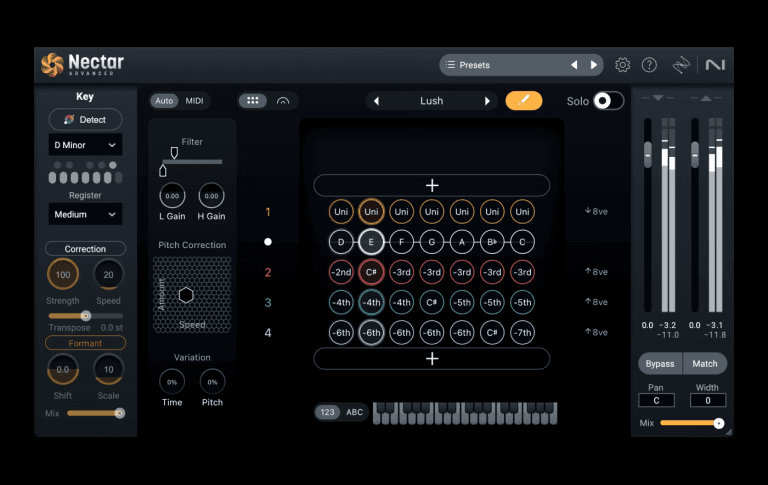Screen dimensions: 768x485
Task: Click the Detect key button
Action: [85, 120]
